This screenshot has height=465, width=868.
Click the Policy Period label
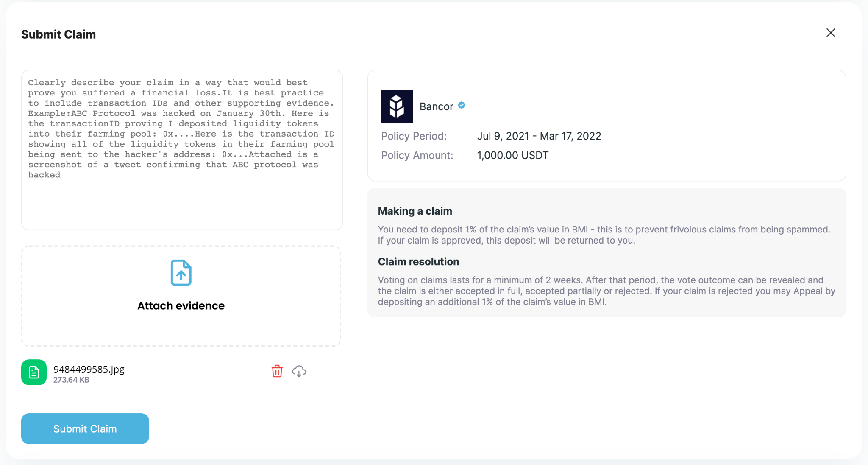tap(414, 136)
